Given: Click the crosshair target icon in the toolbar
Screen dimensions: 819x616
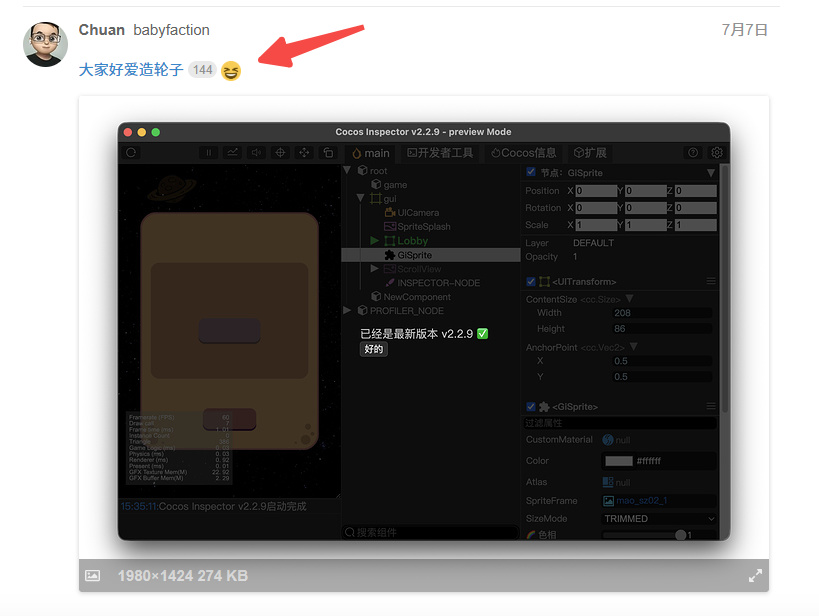Looking at the screenshot, I should (280, 153).
